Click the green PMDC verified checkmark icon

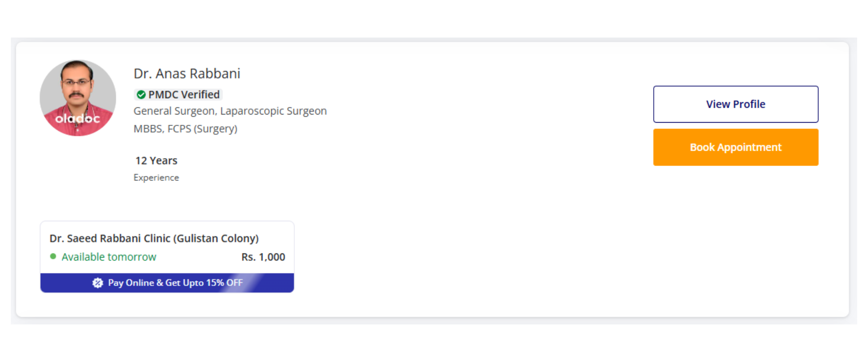(x=141, y=95)
